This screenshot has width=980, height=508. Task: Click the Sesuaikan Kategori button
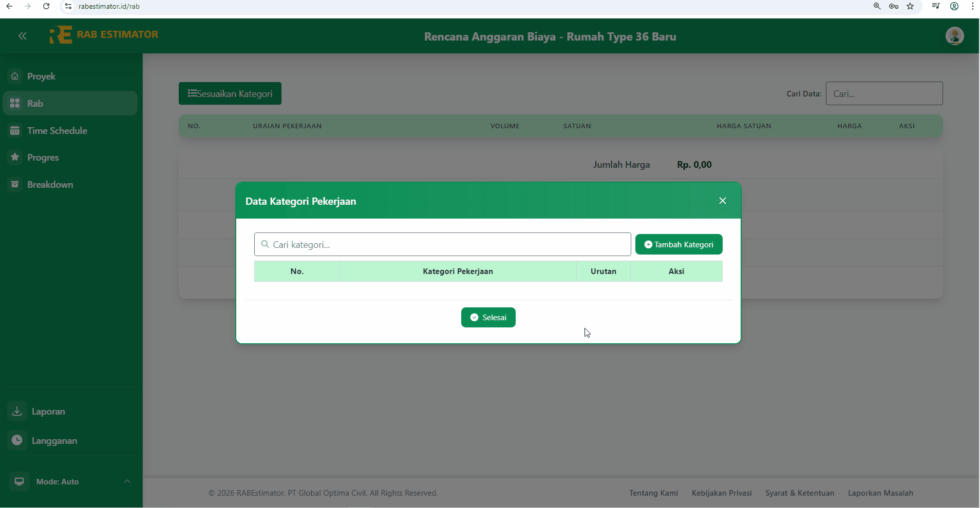[x=230, y=93]
